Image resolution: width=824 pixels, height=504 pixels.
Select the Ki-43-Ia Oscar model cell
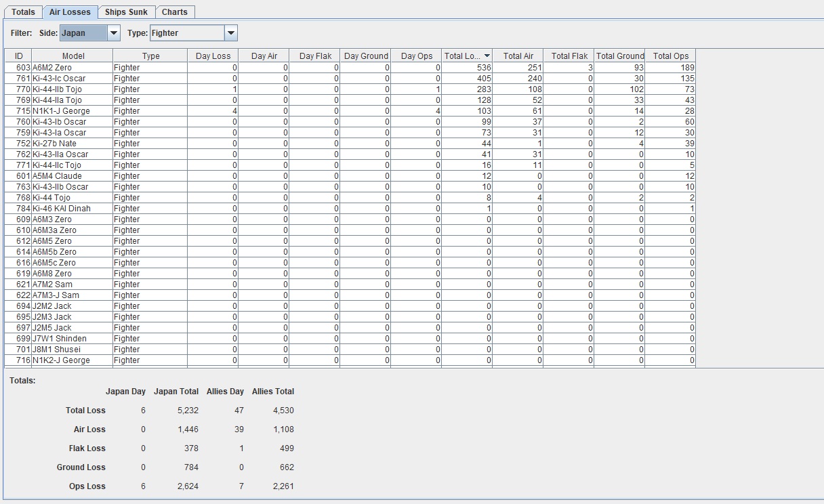pyautogui.click(x=73, y=133)
